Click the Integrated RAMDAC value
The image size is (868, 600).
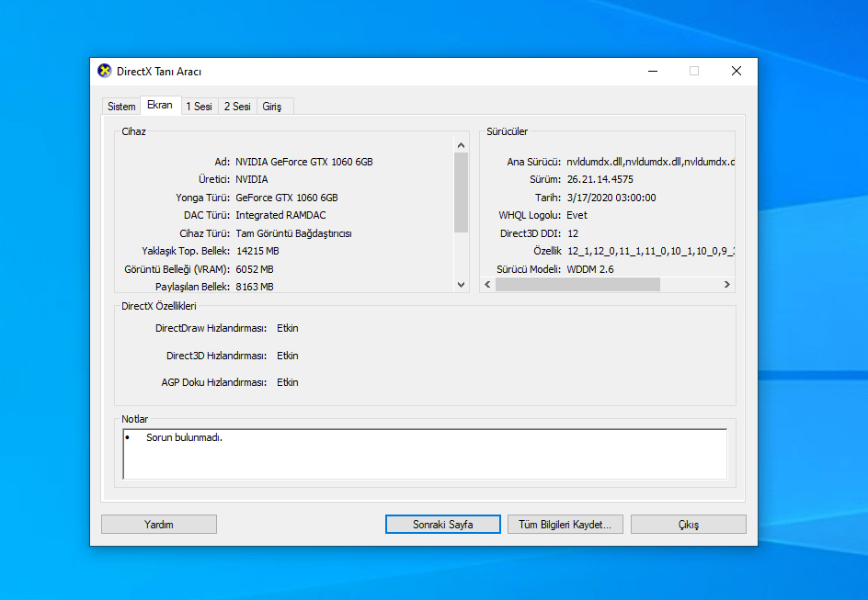[x=280, y=215]
